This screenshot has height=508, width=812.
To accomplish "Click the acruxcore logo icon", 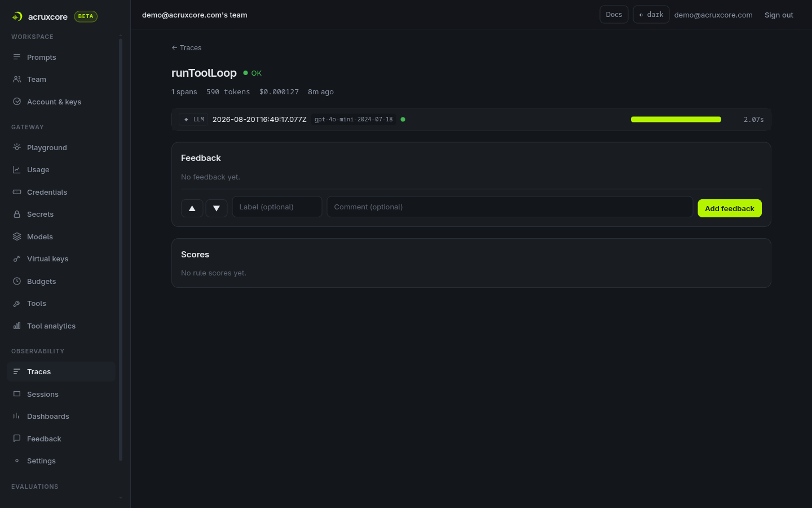I will 17,16.
